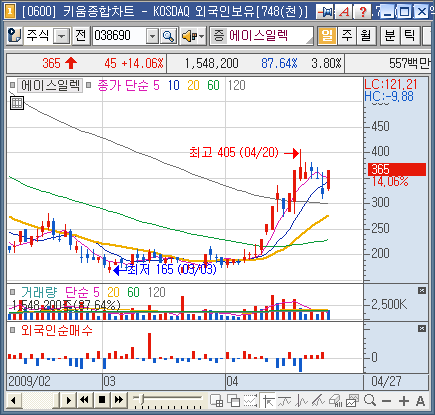Screen dimensions: 435x415
Task: Click the 04/27 date label on time axis
Action: [386, 381]
